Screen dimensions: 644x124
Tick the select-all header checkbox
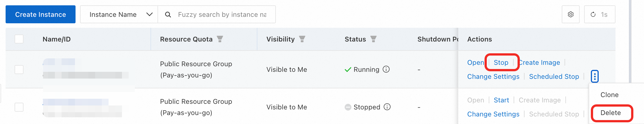[x=19, y=39]
